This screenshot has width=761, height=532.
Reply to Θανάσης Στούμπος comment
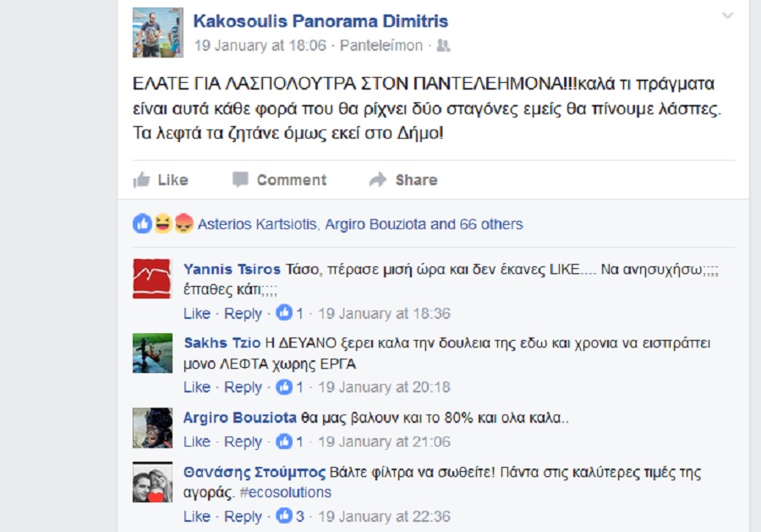click(x=243, y=517)
